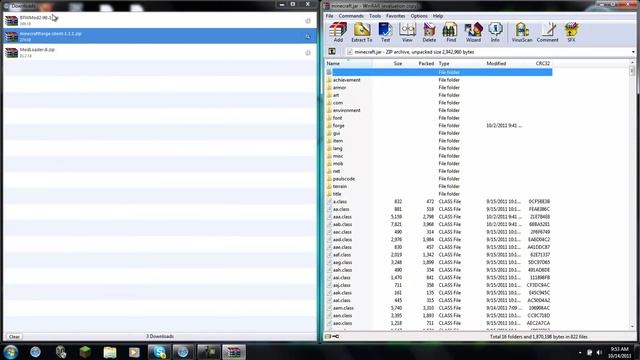Click the up-one-level icon beside address bar
This screenshot has height=360, width=640.
(x=332, y=52)
